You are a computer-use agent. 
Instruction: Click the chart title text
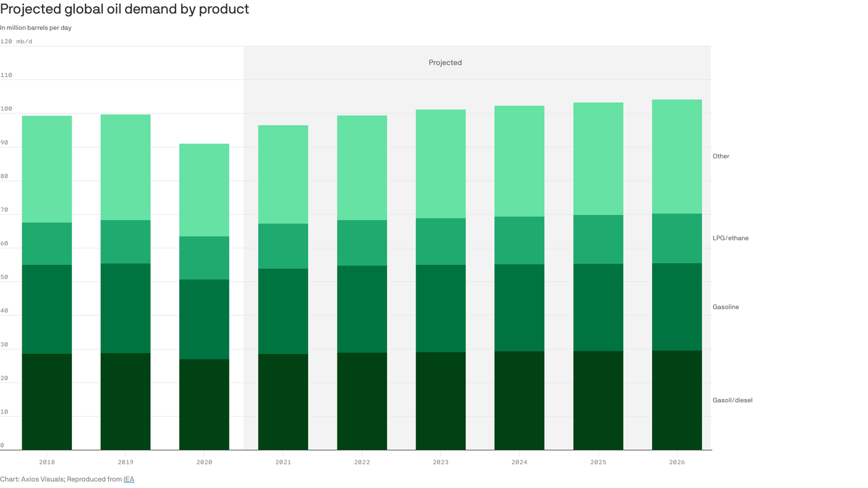point(125,9)
